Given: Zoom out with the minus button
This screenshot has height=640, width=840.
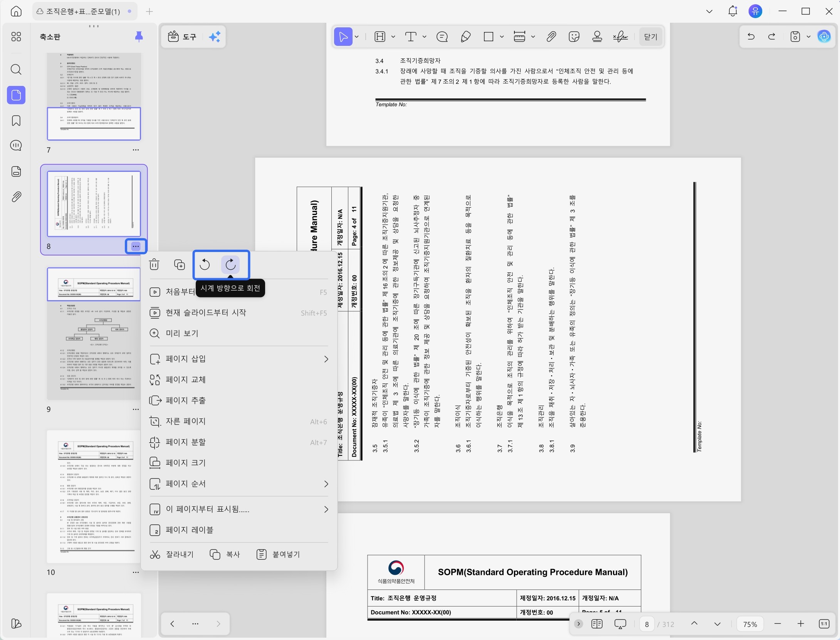Looking at the screenshot, I should [778, 624].
